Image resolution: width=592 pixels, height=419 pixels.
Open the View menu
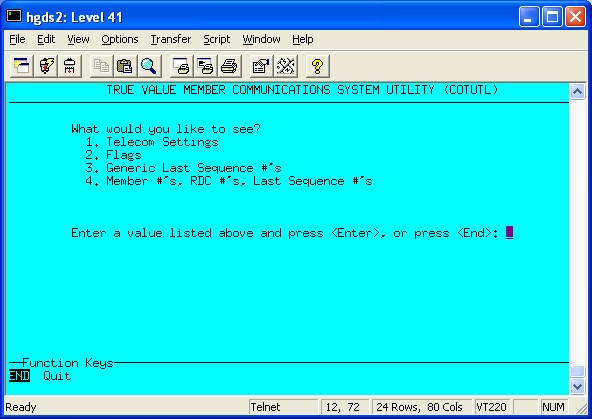coord(78,39)
